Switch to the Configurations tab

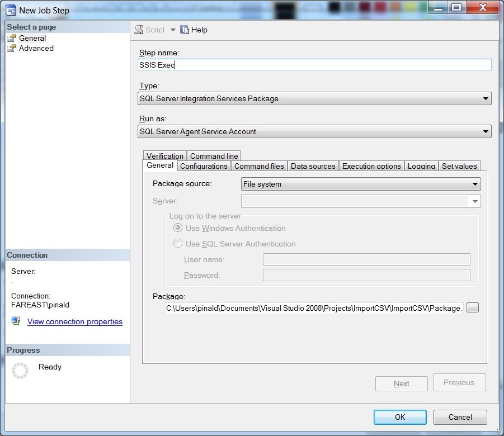(x=204, y=166)
